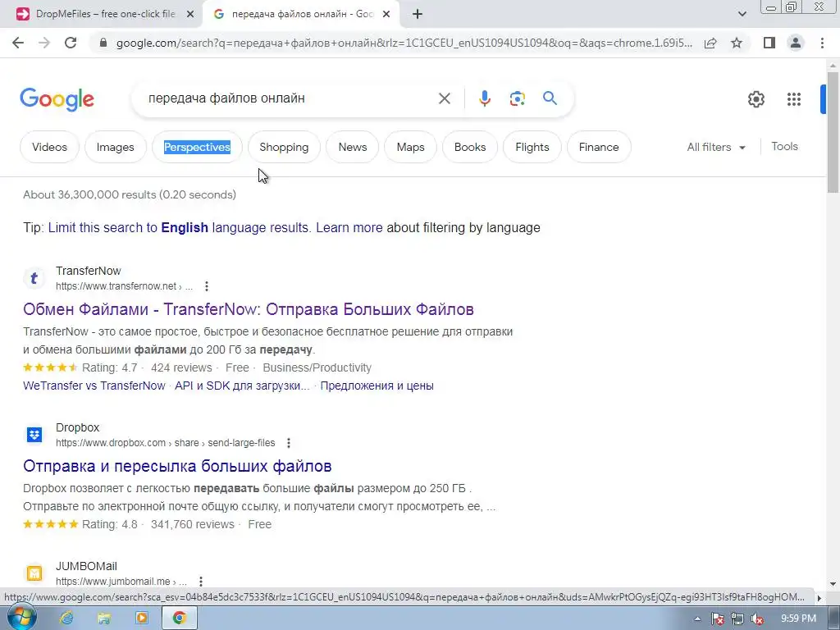Viewport: 840px width, 630px height.
Task: Open the Windows Start button
Action: (21, 618)
